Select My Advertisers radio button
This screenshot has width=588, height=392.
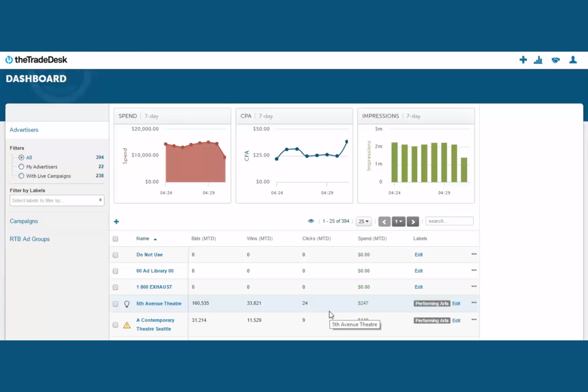point(21,167)
